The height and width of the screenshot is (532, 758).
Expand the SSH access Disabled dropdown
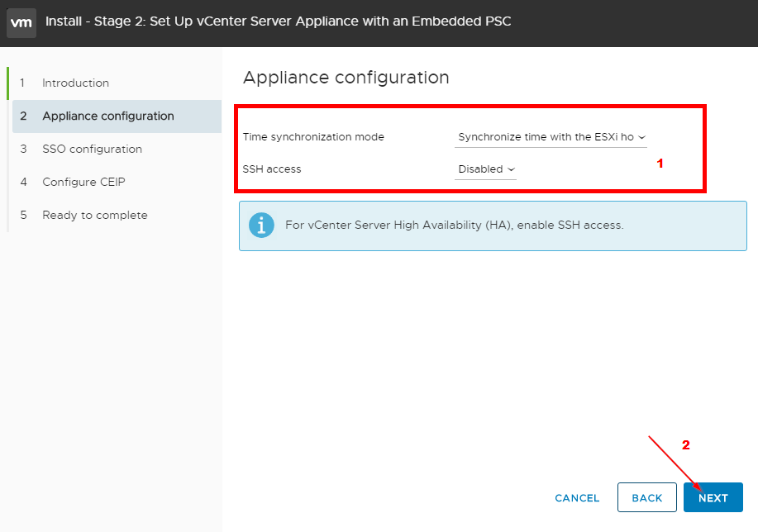[x=485, y=169]
